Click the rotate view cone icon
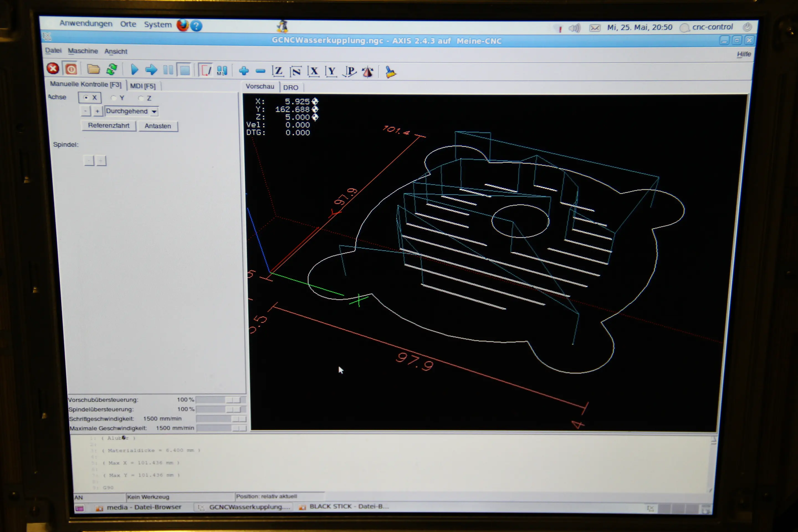Viewport: 798px width, 532px height. click(x=367, y=71)
